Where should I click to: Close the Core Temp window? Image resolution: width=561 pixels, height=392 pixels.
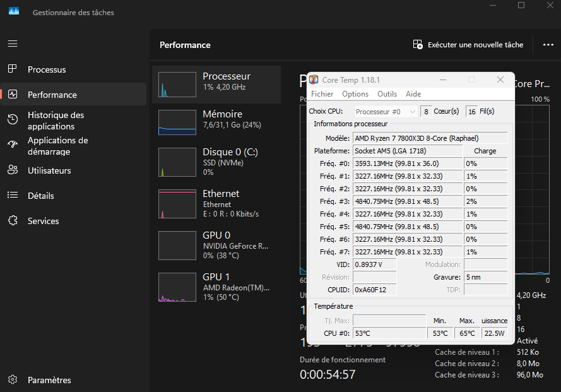point(500,80)
